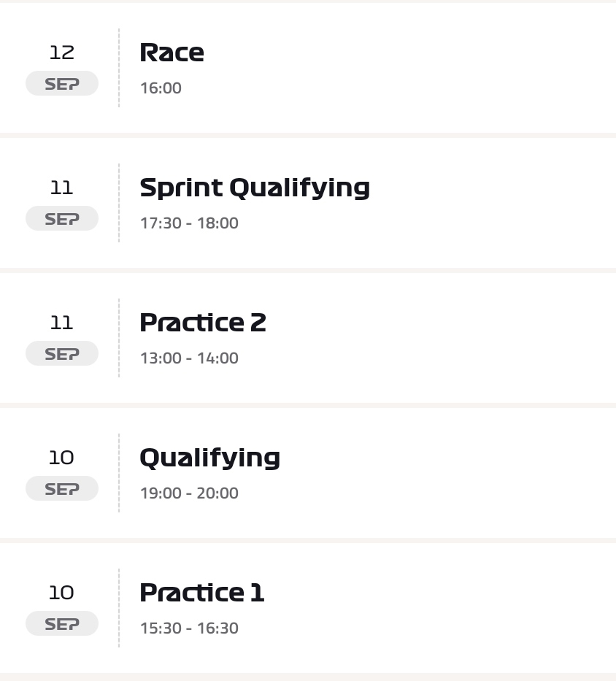Open the Practice 1 session
The width and height of the screenshot is (616, 681).
coord(308,608)
